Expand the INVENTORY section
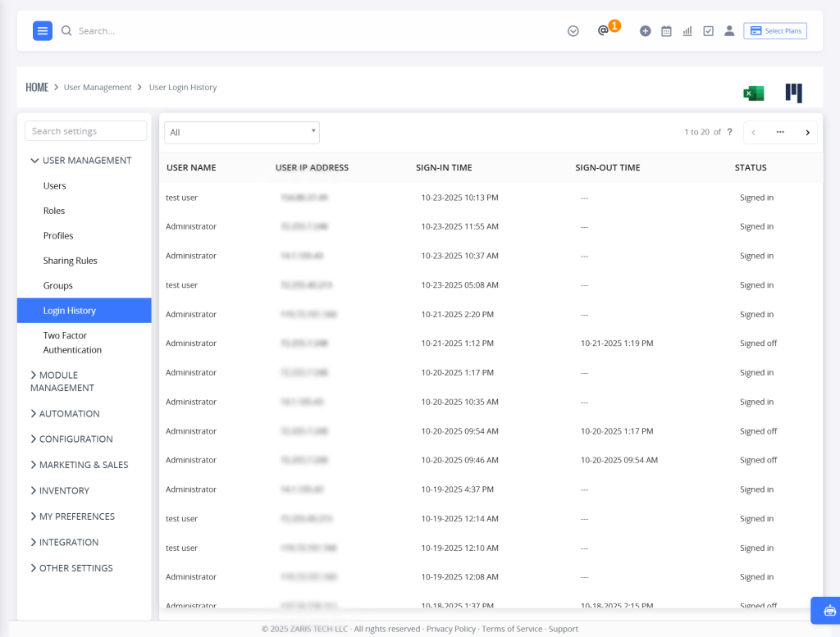 coord(59,490)
